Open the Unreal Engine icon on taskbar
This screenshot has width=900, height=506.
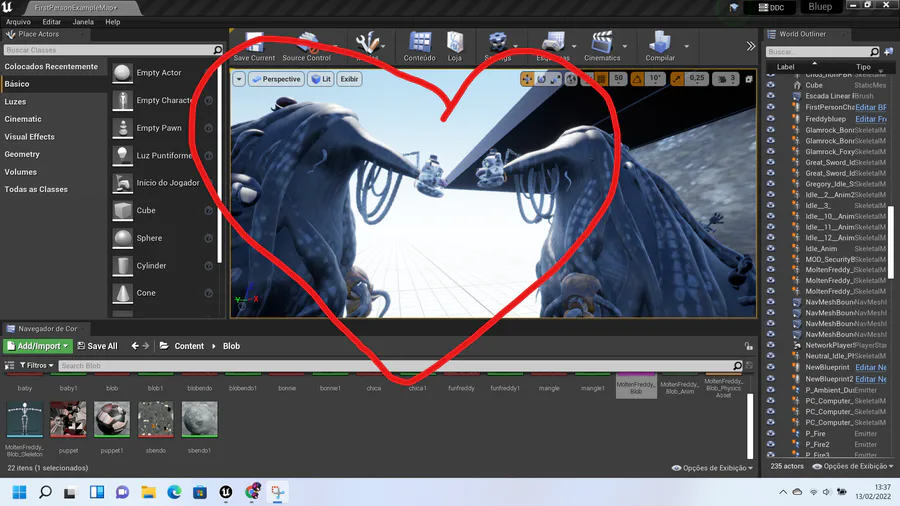coord(226,492)
